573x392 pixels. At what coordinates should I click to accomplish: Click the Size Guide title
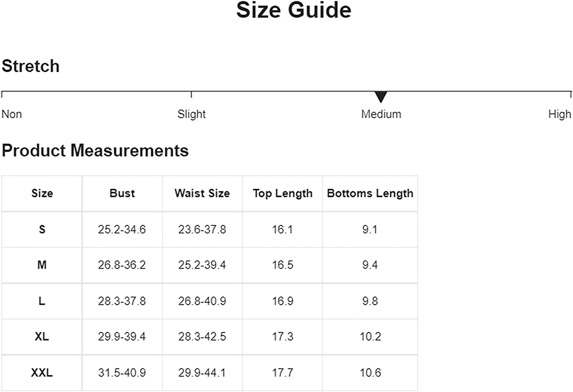click(294, 10)
